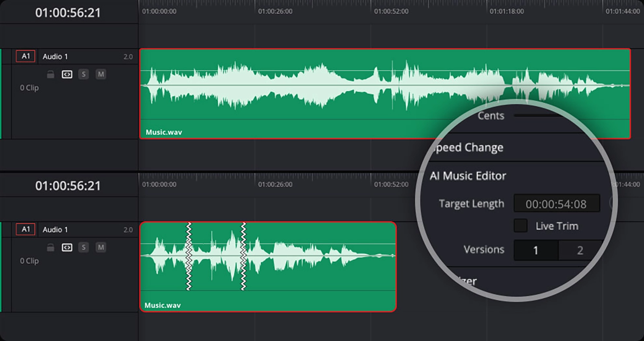644x341 pixels.
Task: Mute the upper timeline's Audio 1 track
Action: coord(101,74)
